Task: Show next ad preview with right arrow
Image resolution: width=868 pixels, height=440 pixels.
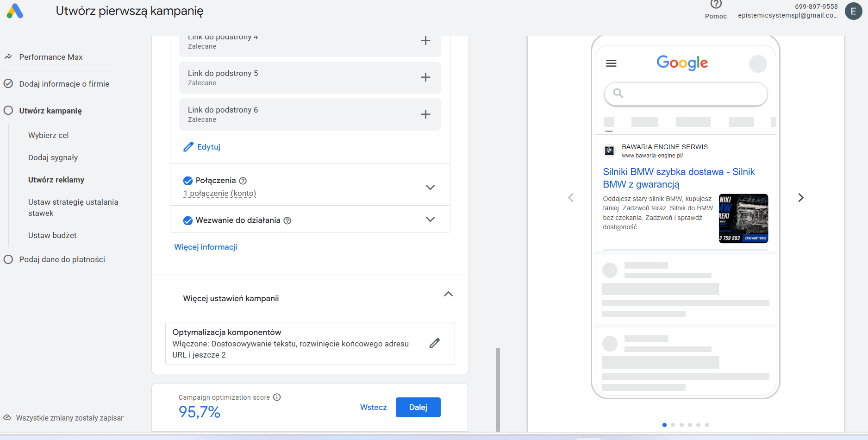Action: point(801,198)
